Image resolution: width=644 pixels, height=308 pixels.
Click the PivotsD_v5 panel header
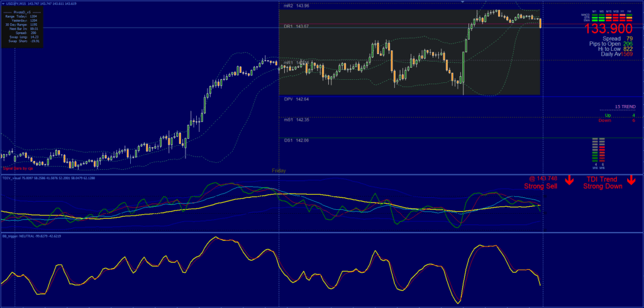(x=22, y=13)
